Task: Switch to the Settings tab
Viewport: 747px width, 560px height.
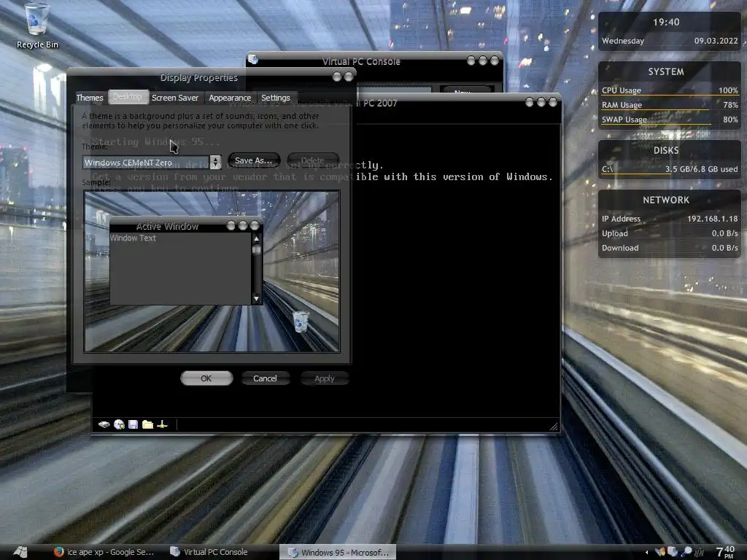Action: point(275,98)
